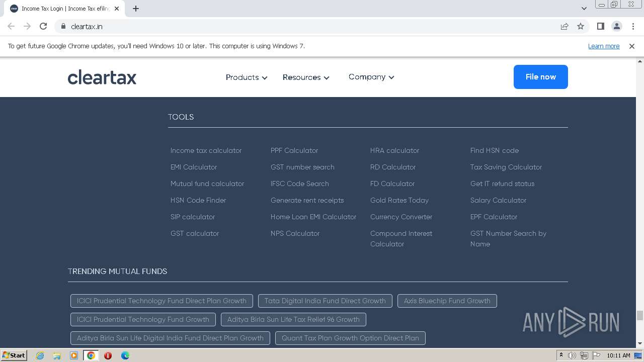The image size is (644, 362).
Task: Open SIP calculator link
Action: click(193, 217)
